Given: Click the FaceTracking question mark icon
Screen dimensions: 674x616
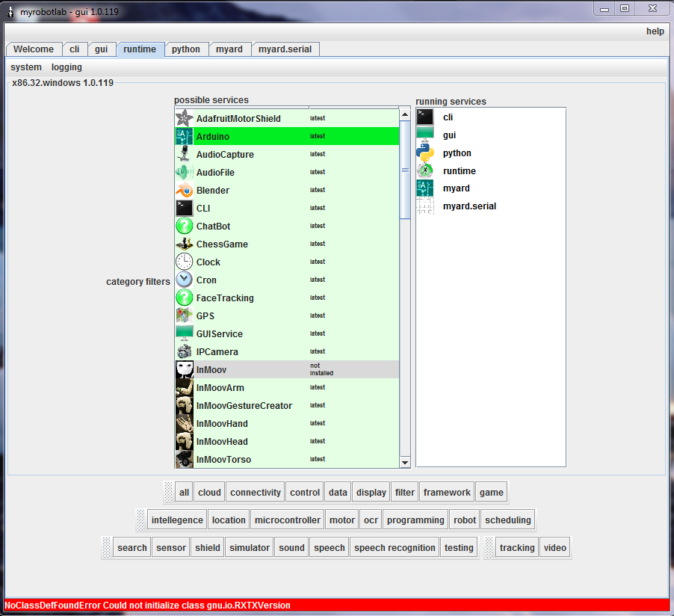Looking at the screenshot, I should [x=185, y=298].
